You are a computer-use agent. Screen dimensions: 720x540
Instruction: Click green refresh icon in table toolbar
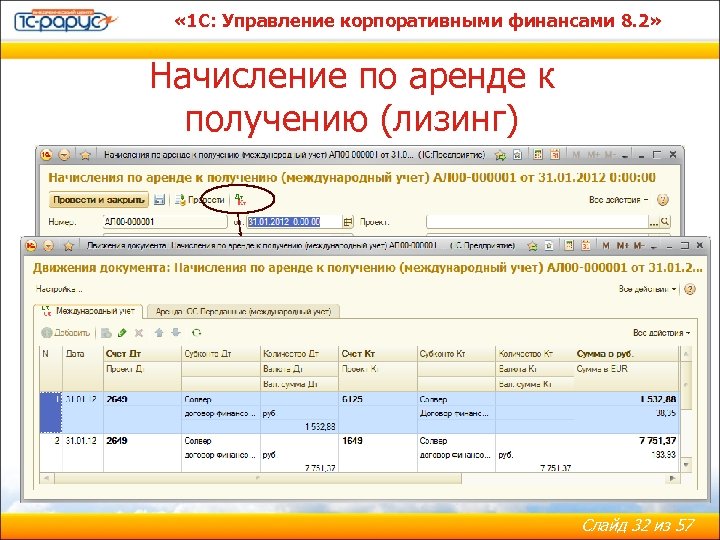(x=197, y=332)
